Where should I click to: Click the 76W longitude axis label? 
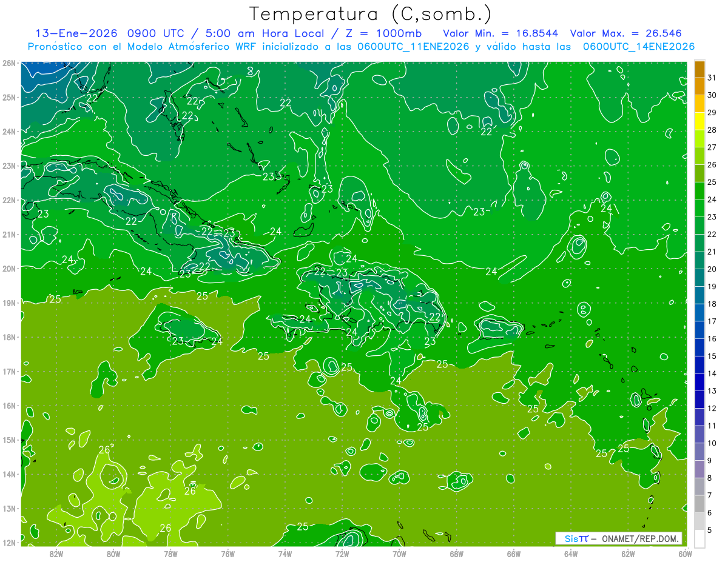(227, 553)
